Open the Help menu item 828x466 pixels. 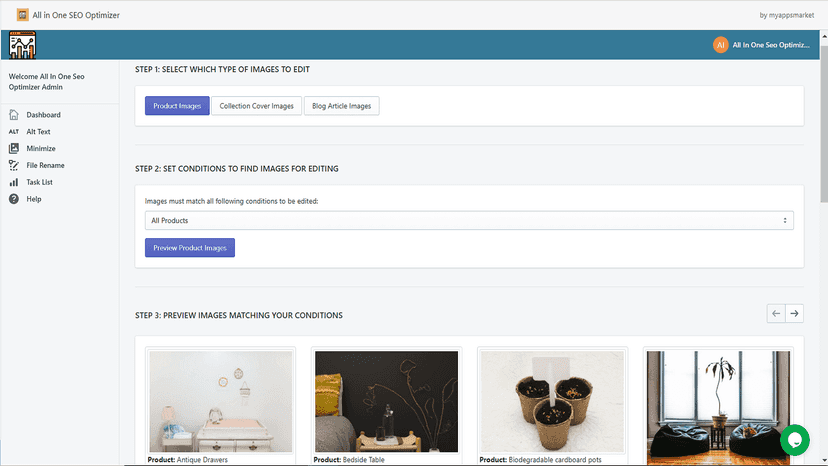34,199
